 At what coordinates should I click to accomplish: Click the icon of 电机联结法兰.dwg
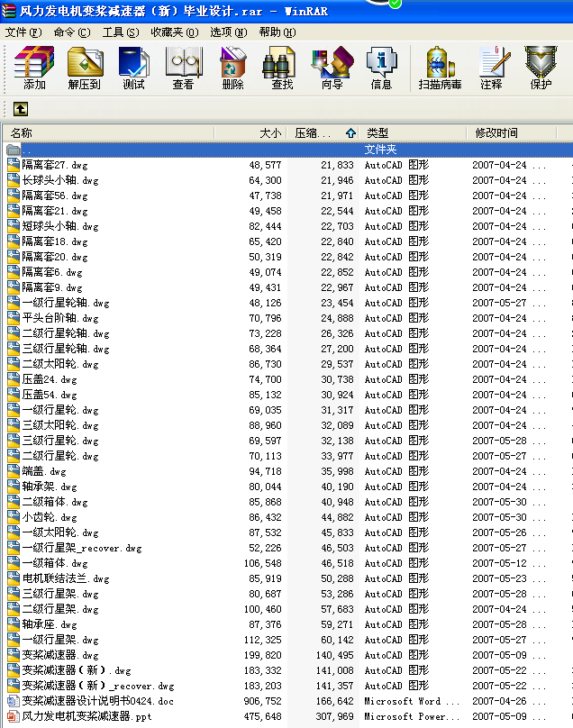coord(14,578)
